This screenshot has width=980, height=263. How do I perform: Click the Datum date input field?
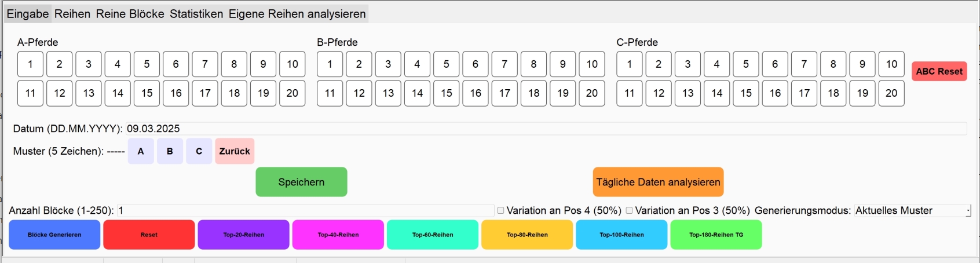click(x=546, y=129)
